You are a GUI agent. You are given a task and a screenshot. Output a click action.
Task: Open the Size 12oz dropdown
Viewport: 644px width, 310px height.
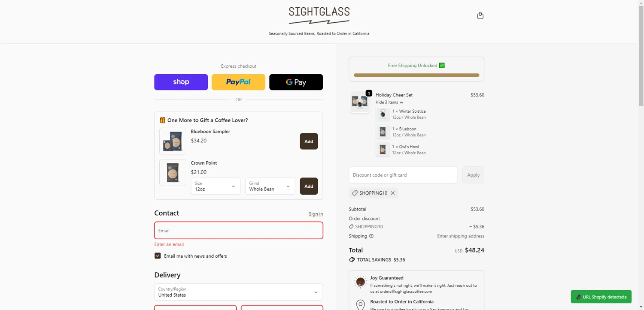pyautogui.click(x=216, y=186)
